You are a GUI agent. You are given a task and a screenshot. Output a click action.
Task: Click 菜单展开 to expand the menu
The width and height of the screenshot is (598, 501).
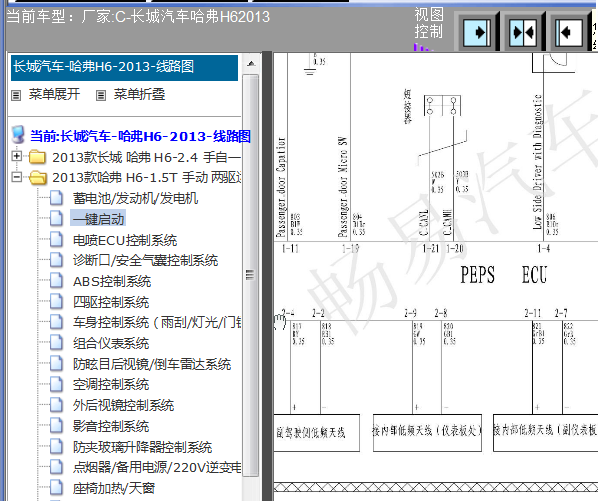[54, 94]
